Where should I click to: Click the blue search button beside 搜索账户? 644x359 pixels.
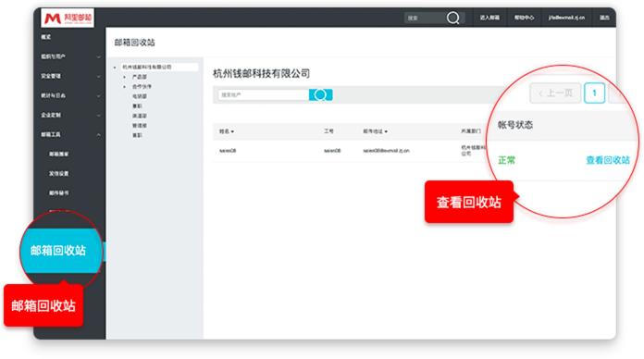(320, 95)
